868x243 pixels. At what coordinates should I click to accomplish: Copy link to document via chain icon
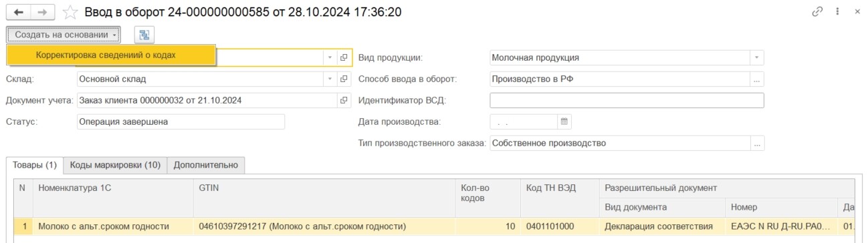(x=817, y=12)
